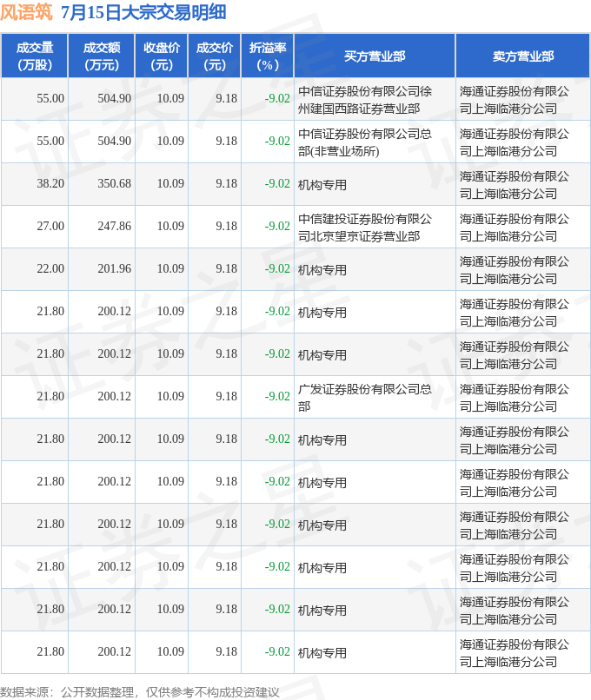Select the 成交价(元) column header
Image resolution: width=591 pixels, height=700 pixels.
click(215, 56)
